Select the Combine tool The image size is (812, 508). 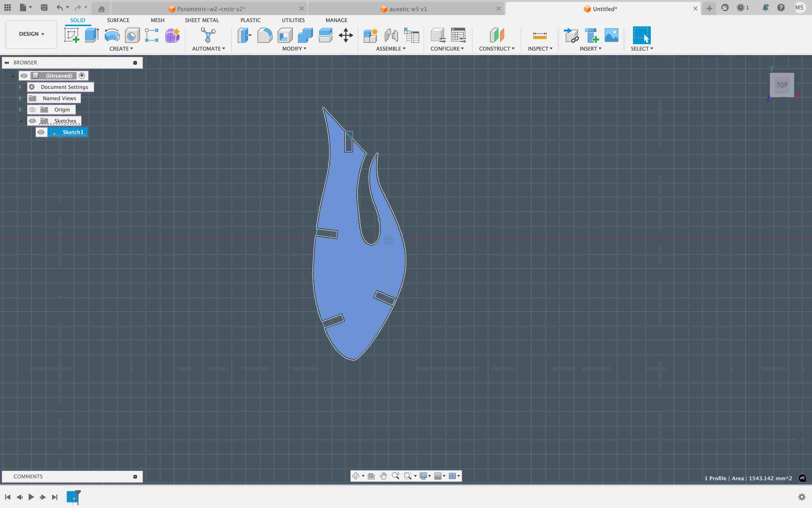point(305,35)
